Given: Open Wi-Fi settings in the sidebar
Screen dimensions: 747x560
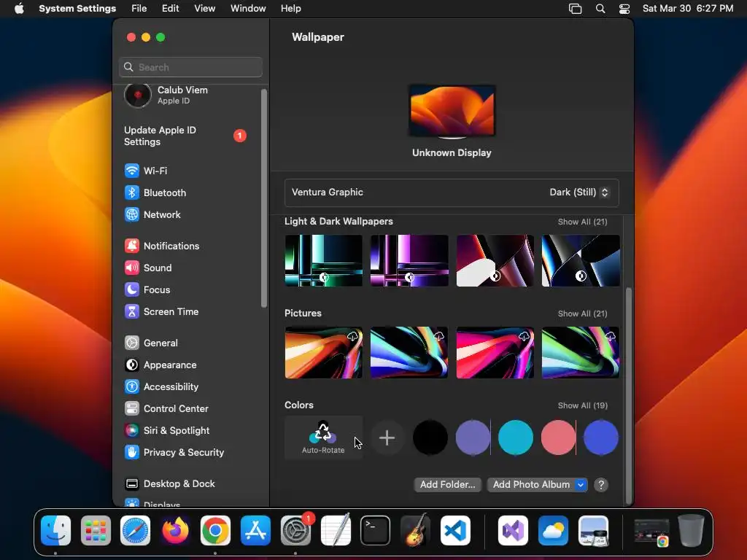Looking at the screenshot, I should coord(146,171).
